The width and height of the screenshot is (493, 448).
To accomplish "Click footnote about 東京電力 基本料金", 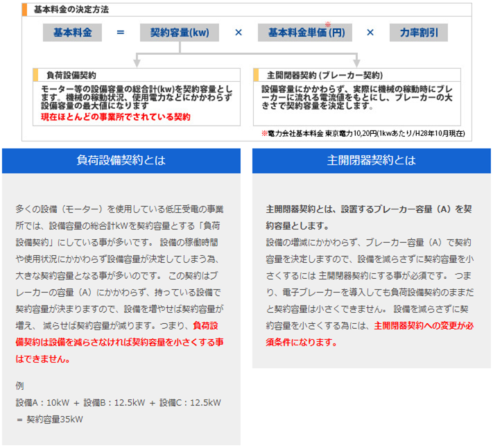I will pyautogui.click(x=363, y=133).
